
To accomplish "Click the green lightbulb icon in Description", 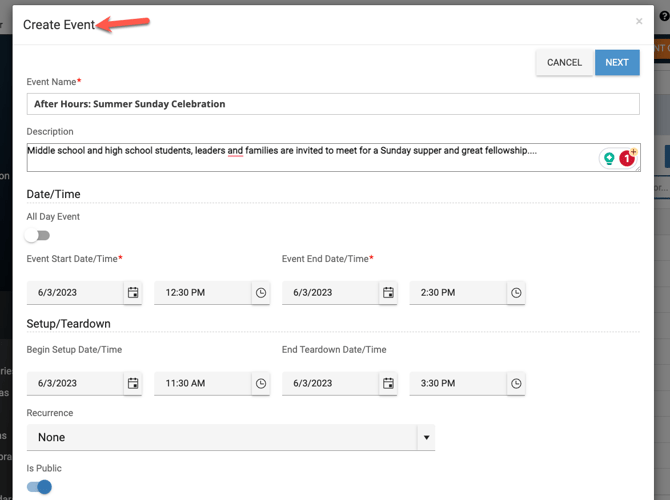I will 608,158.
